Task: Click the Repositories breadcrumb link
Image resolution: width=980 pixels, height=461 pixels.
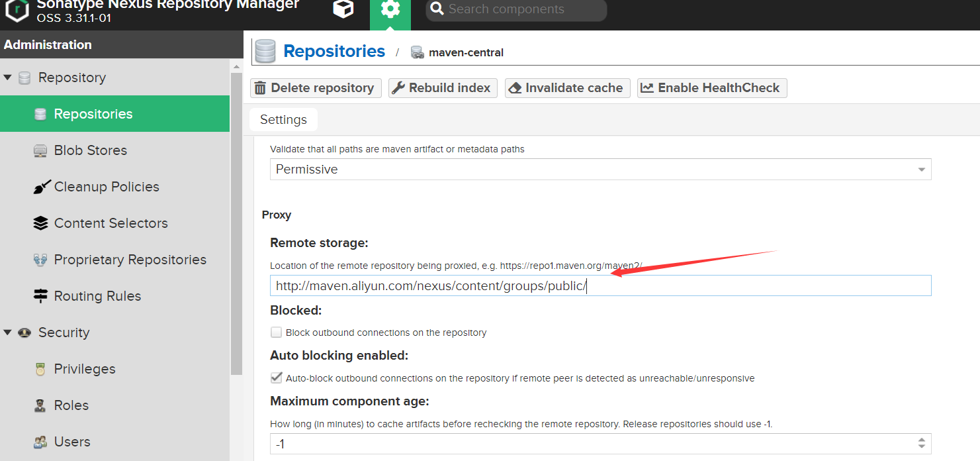Action: point(334,52)
